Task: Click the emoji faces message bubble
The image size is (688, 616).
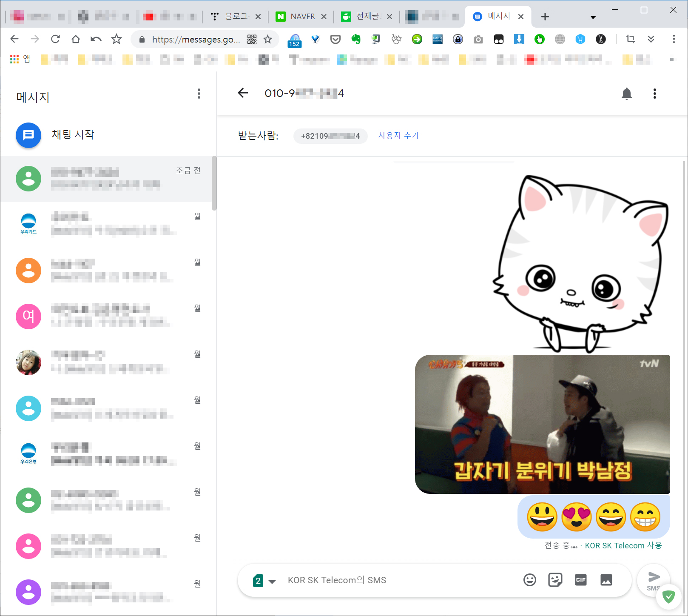Action: point(594,517)
